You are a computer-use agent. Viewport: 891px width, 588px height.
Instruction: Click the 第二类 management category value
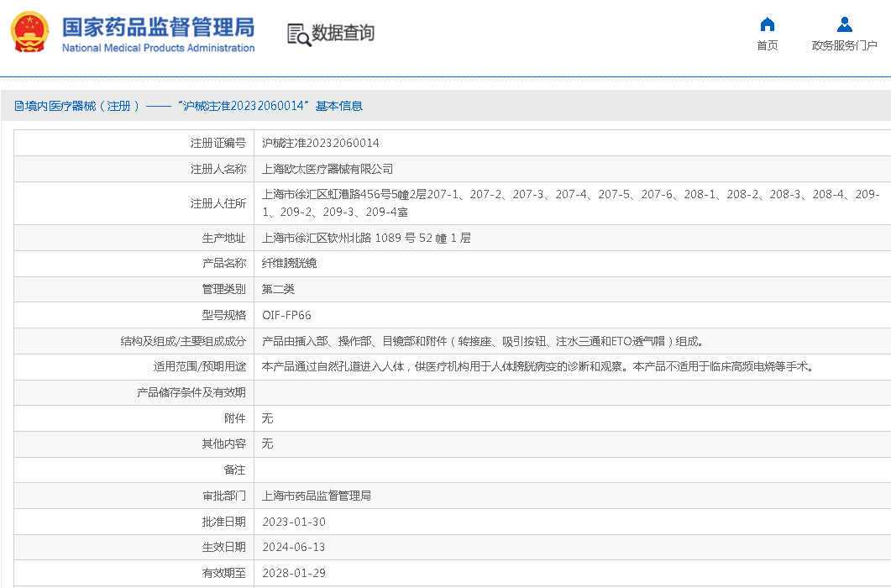(279, 290)
